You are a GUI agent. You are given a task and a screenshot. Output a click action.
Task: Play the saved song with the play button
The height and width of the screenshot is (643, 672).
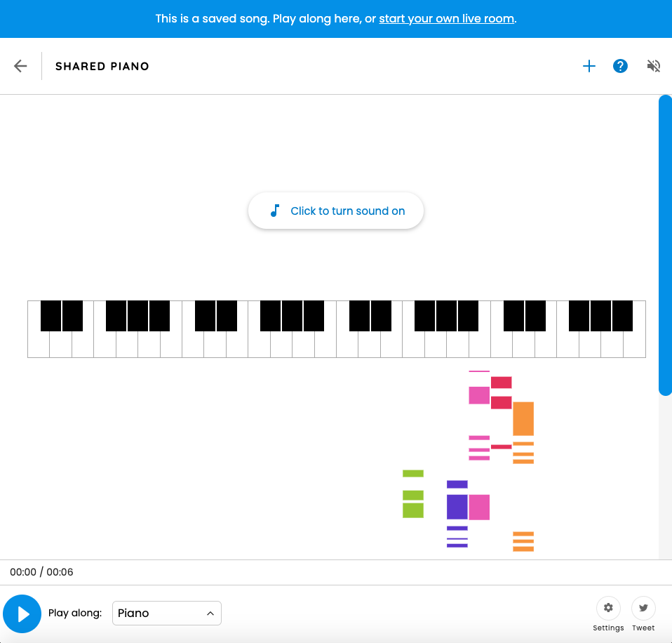pos(22,614)
